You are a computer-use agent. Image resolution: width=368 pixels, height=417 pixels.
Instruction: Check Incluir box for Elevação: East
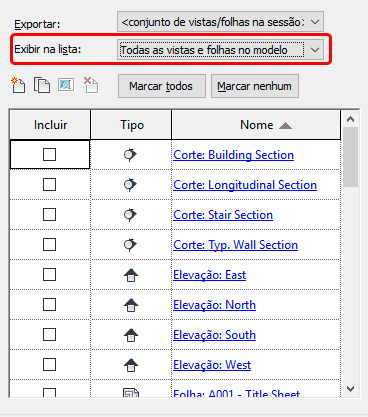click(x=49, y=275)
